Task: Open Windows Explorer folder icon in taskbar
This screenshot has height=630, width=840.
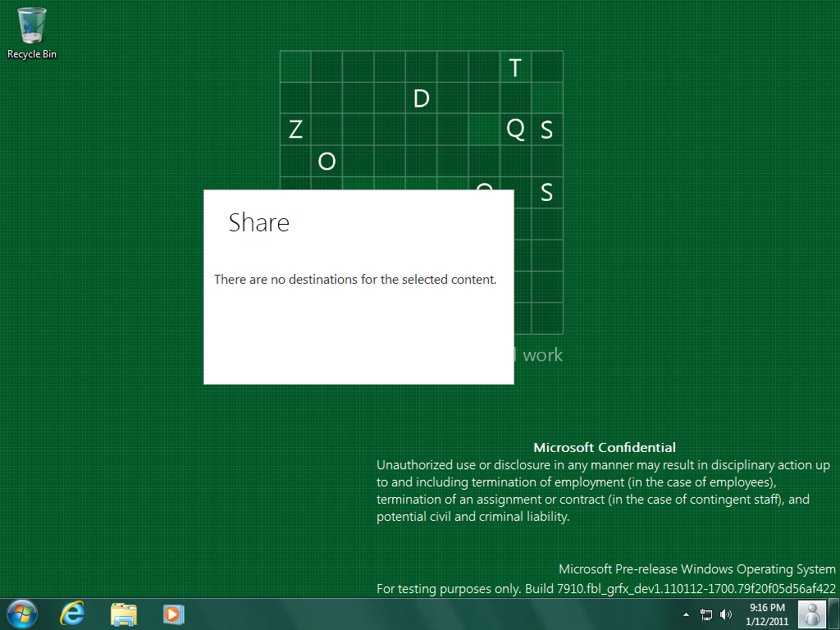Action: click(123, 614)
